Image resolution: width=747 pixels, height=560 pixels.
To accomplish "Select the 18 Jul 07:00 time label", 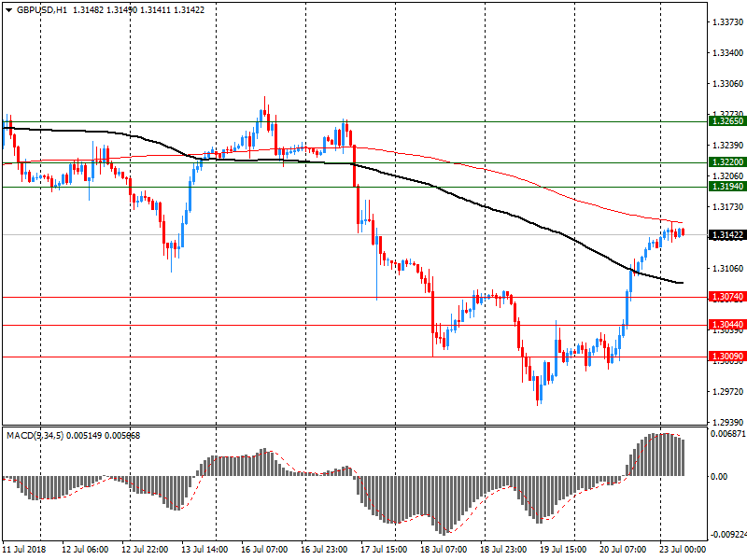I will pyautogui.click(x=444, y=550).
